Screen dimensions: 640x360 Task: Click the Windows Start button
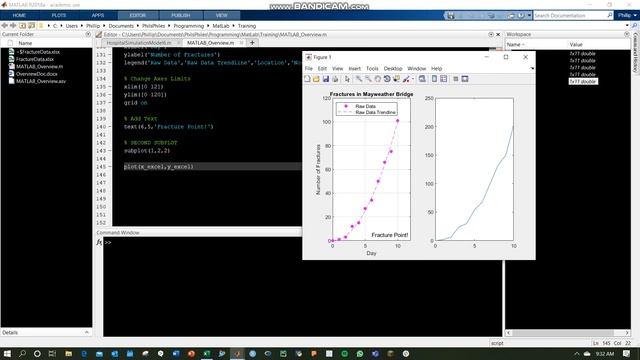(7, 353)
